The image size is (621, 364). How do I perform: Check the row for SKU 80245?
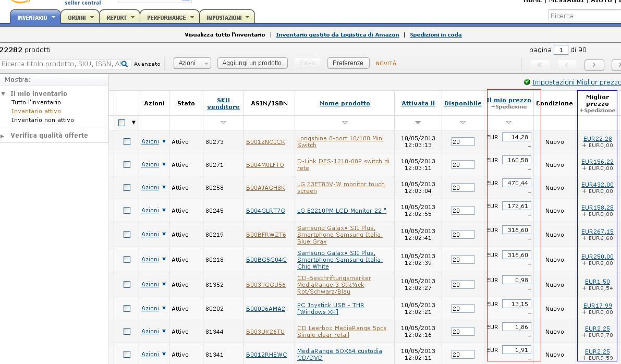[x=127, y=210]
